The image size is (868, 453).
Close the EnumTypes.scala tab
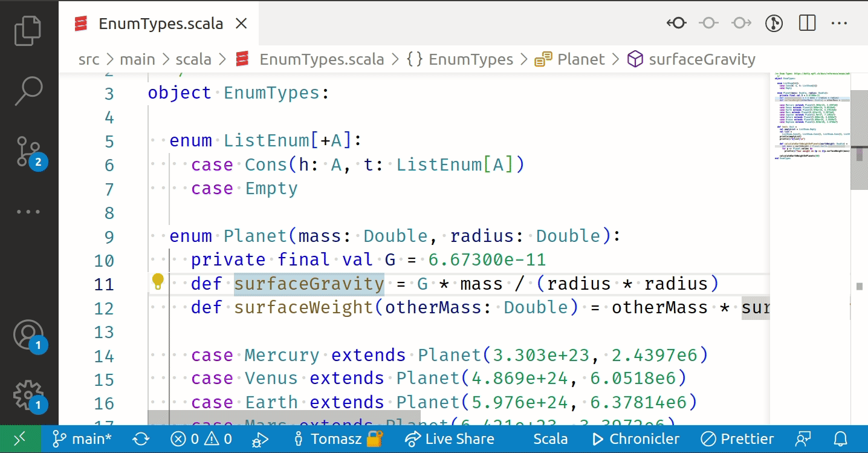click(241, 24)
